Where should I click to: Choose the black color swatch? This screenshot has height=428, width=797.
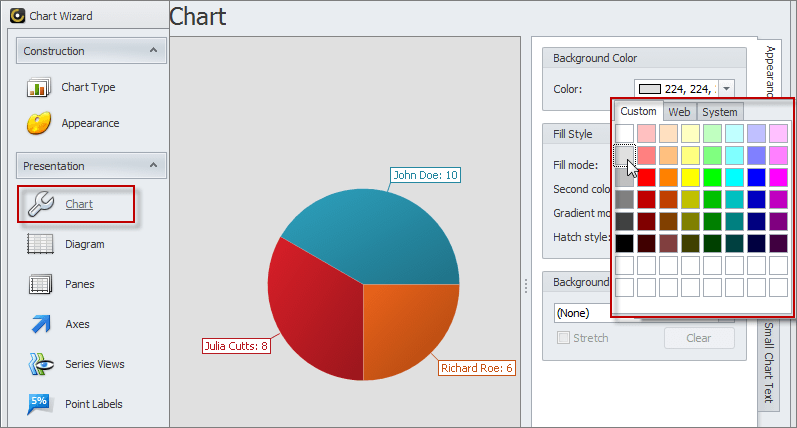click(x=625, y=243)
